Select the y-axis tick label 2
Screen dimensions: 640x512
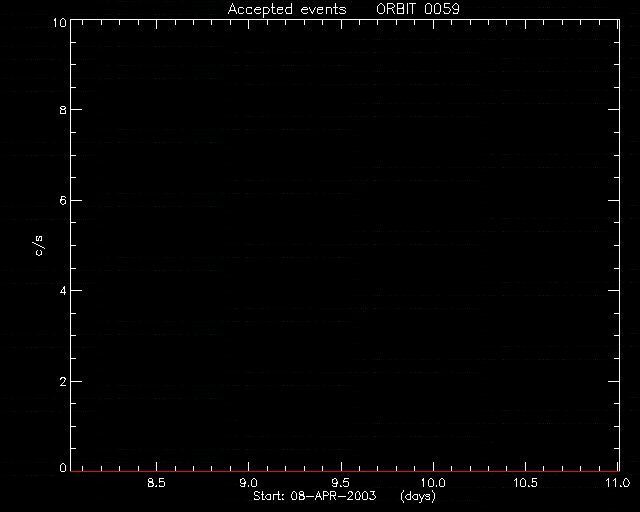[63, 382]
